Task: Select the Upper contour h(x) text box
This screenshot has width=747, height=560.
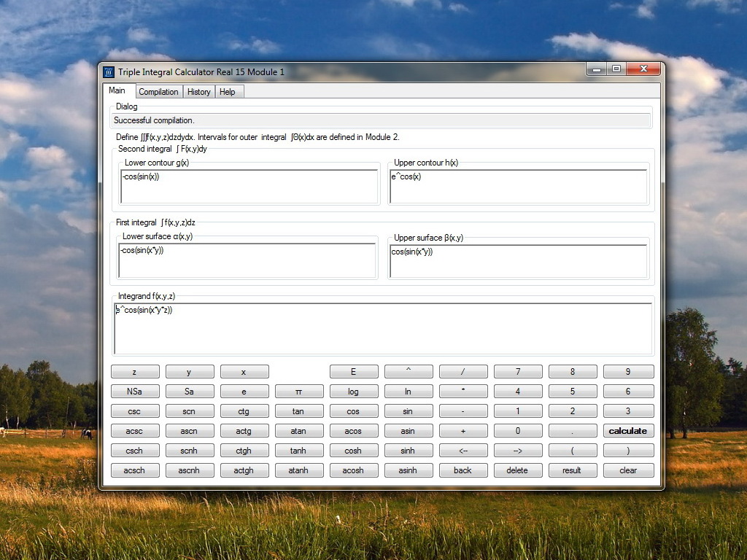Action: (x=519, y=187)
